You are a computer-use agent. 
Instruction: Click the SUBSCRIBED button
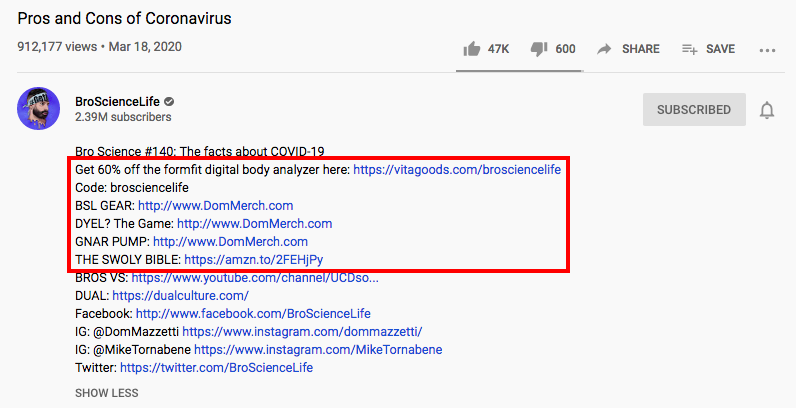[694, 110]
